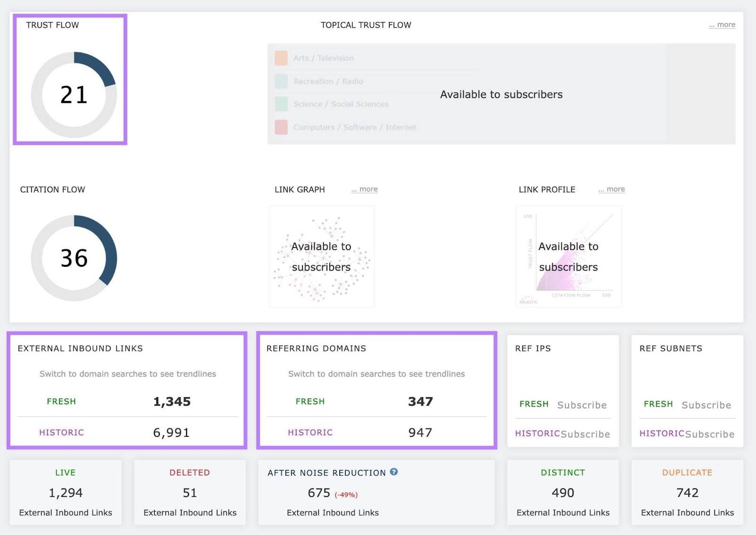
Task: Click the Citation Flow 36 gauge
Action: 74,258
